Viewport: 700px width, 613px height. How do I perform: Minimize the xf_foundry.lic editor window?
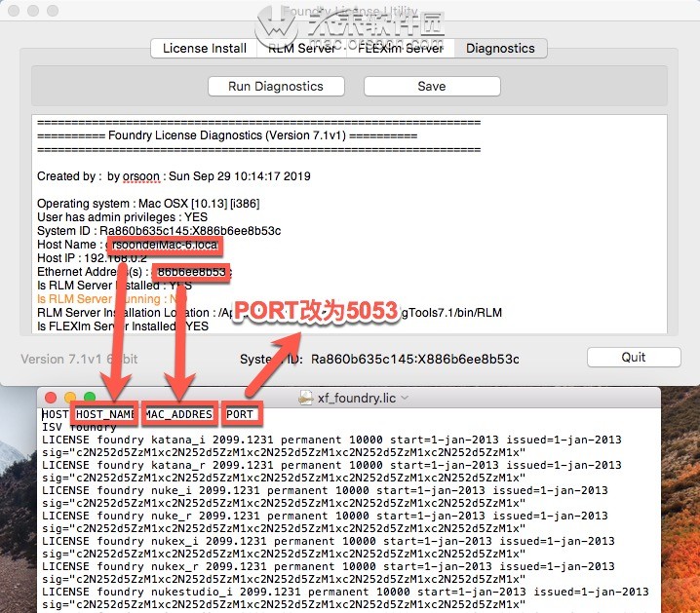point(70,397)
